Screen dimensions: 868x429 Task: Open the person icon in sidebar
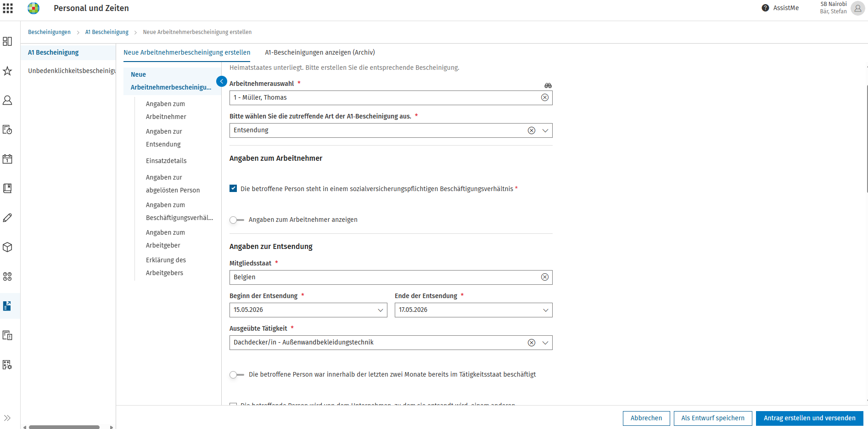pyautogui.click(x=7, y=100)
